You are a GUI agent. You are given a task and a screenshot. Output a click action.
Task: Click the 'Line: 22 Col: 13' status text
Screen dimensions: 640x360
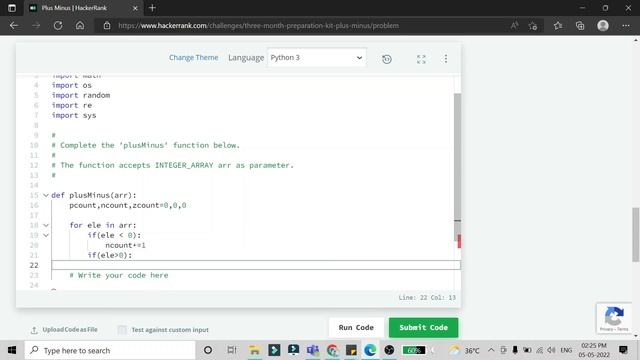point(427,298)
